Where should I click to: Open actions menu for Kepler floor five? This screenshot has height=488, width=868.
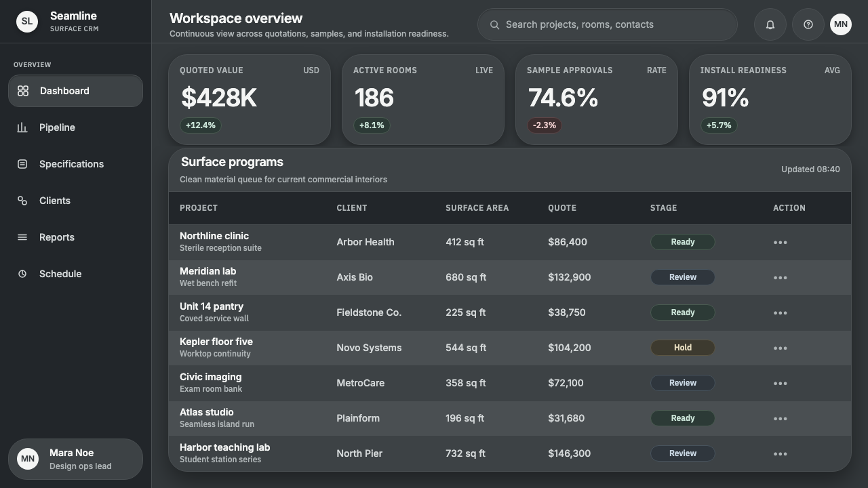781,348
